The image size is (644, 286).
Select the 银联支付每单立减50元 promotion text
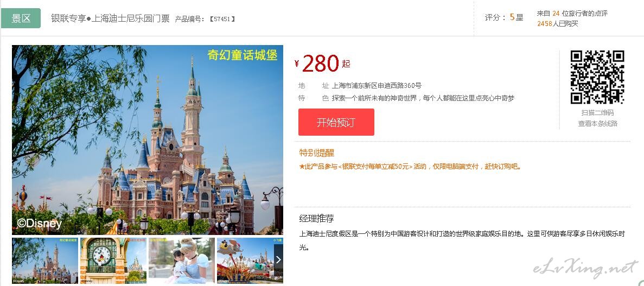point(375,167)
